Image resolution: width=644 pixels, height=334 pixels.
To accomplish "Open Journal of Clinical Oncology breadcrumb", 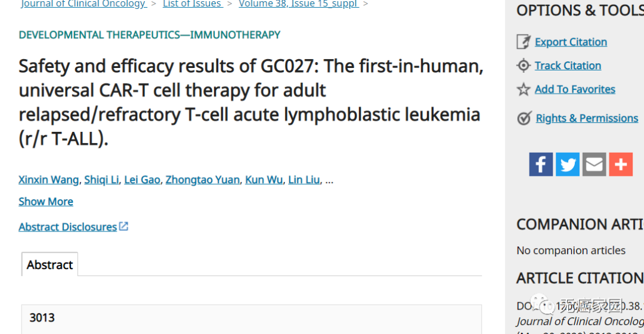I will (83, 4).
